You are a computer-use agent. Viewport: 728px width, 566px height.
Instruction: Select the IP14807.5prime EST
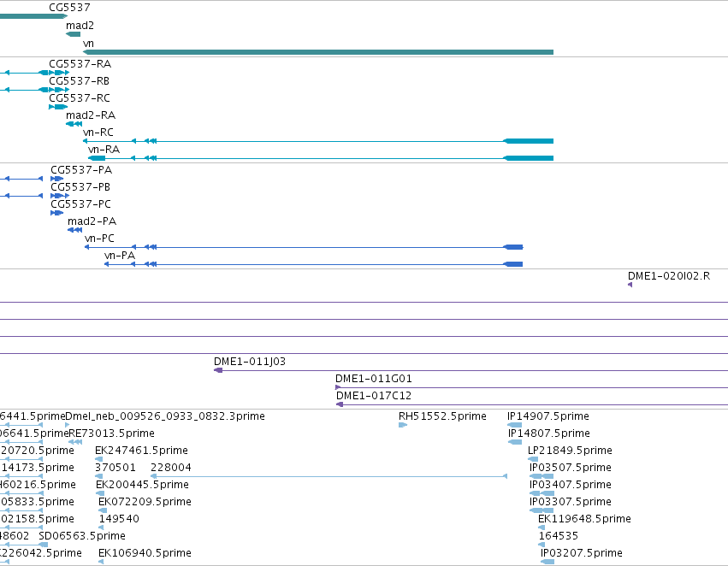515,442
